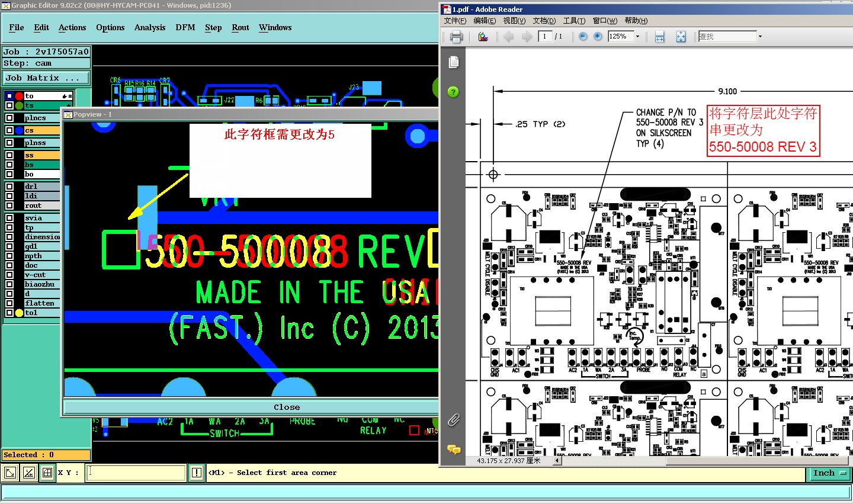The image size is (853, 504).
Task: Zoom in with the plus button in Adobe Reader
Action: tap(598, 37)
